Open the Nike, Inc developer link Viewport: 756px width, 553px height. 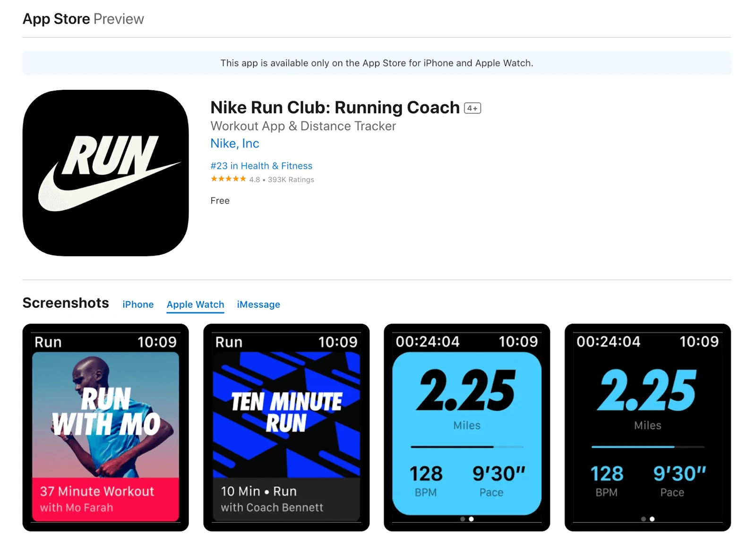235,143
